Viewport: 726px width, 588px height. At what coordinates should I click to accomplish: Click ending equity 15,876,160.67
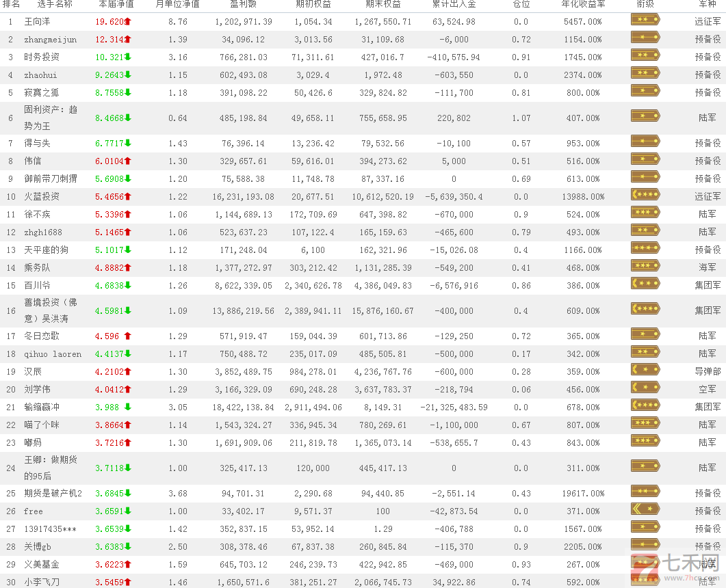point(383,311)
